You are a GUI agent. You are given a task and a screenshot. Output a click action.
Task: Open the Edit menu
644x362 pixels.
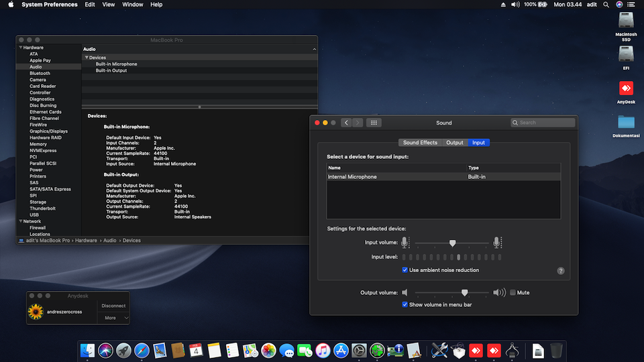point(89,5)
